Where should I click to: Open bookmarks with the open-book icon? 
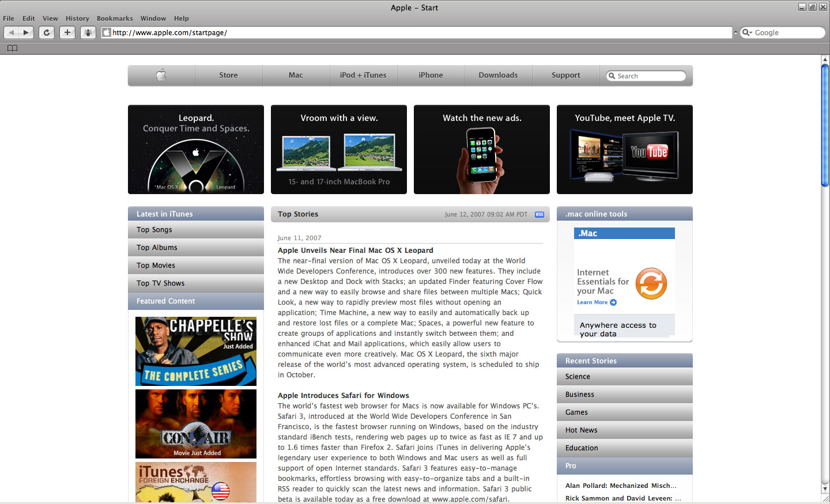[x=12, y=48]
